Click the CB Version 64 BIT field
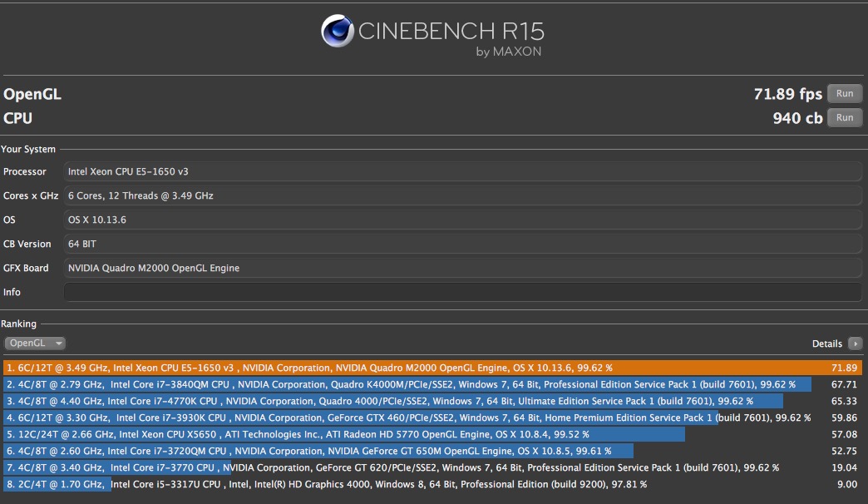This screenshot has height=504, width=868. 462,244
